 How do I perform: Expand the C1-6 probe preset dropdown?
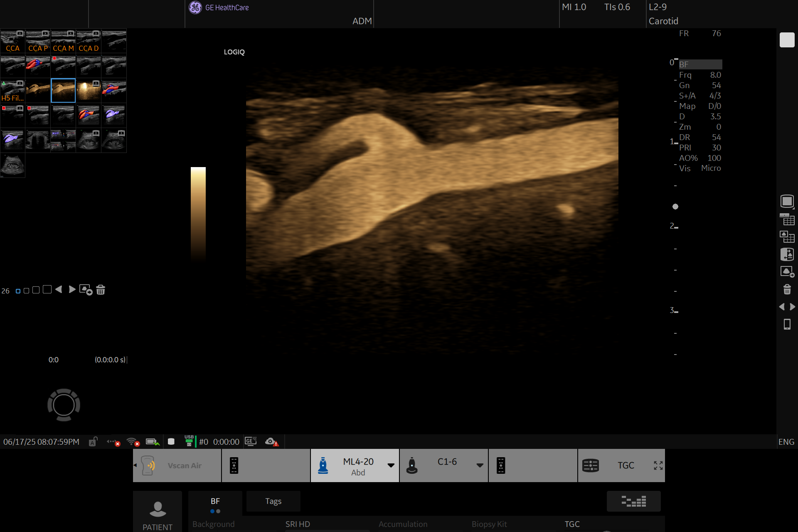tap(480, 465)
